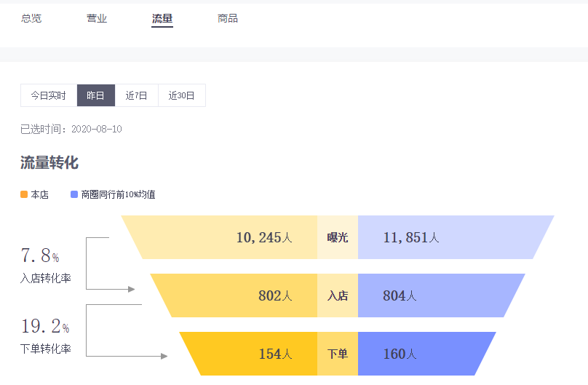This screenshot has width=588, height=385.
Task: Click the 7.8% 入店转化率 figure
Action: pos(40,256)
